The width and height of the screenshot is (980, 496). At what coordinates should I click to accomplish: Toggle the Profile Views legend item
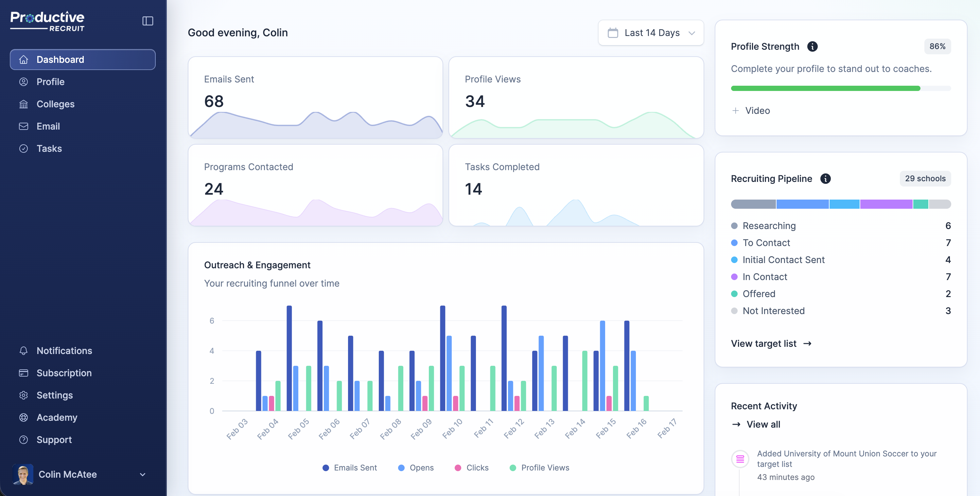click(539, 468)
